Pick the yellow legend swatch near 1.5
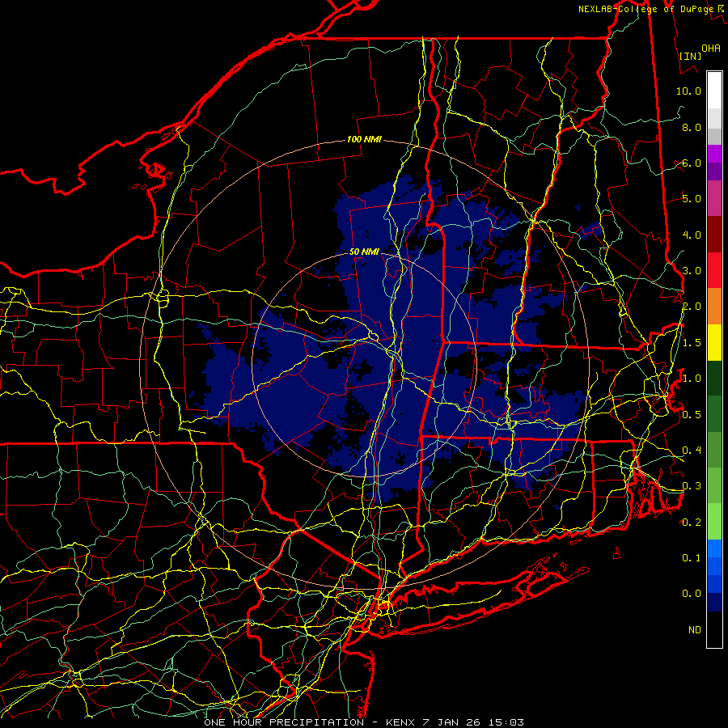Screen dimensions: 728x728 pos(714,342)
